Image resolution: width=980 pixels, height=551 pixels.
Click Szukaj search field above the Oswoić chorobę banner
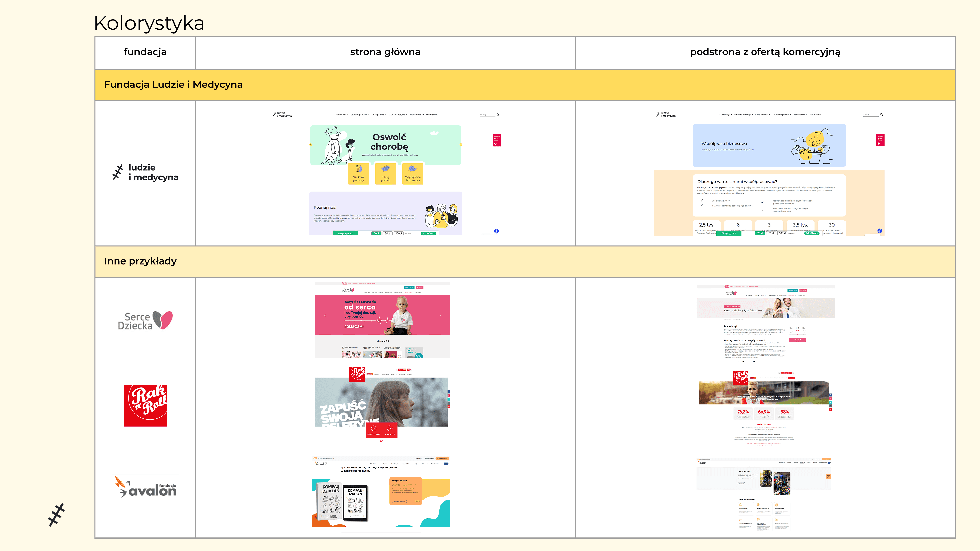point(487,115)
